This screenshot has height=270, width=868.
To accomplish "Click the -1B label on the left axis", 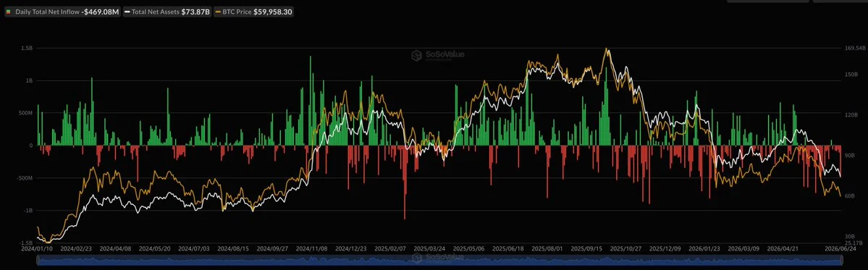I will point(28,211).
